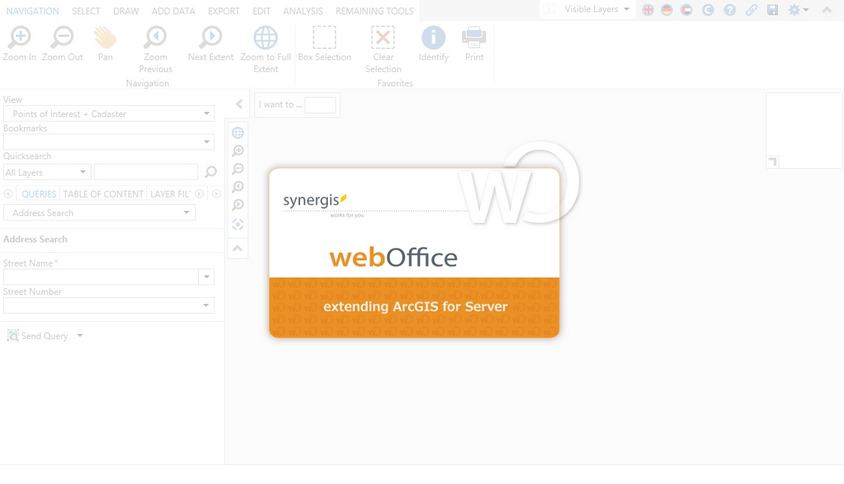
Task: Open the ADD DATA ribbon tab
Action: [x=173, y=11]
